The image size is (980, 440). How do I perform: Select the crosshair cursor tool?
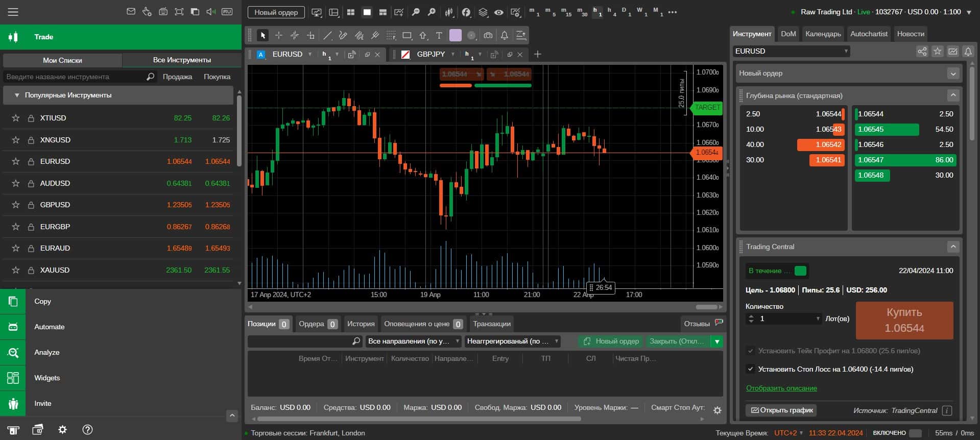point(278,35)
